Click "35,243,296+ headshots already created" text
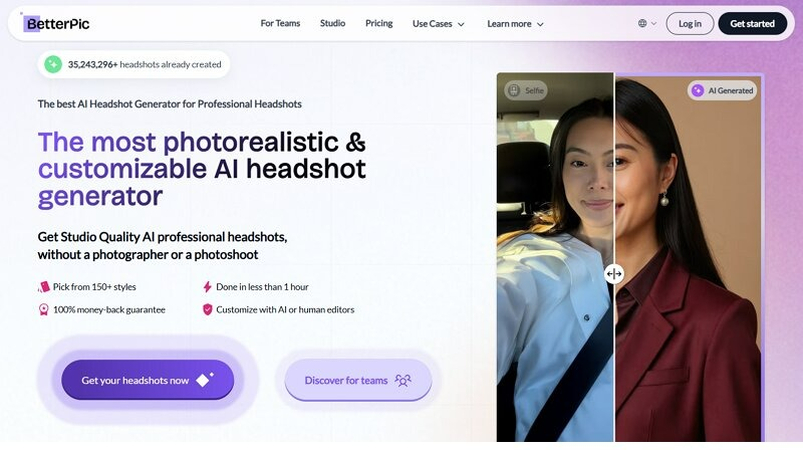The height and width of the screenshot is (450, 803). coord(144,65)
